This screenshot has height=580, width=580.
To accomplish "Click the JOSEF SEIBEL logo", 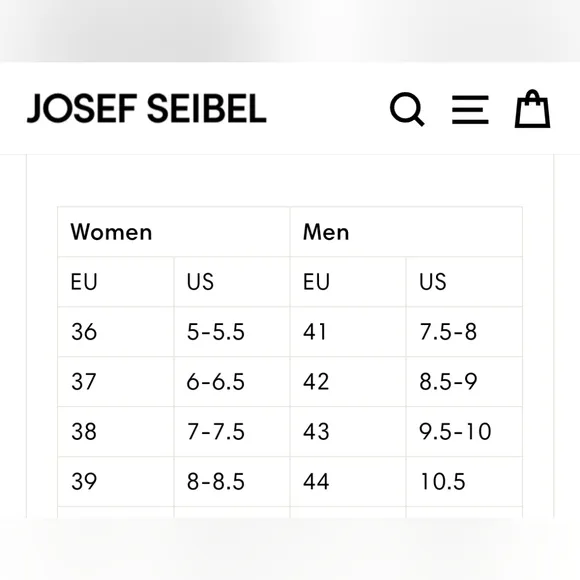I will [x=146, y=108].
